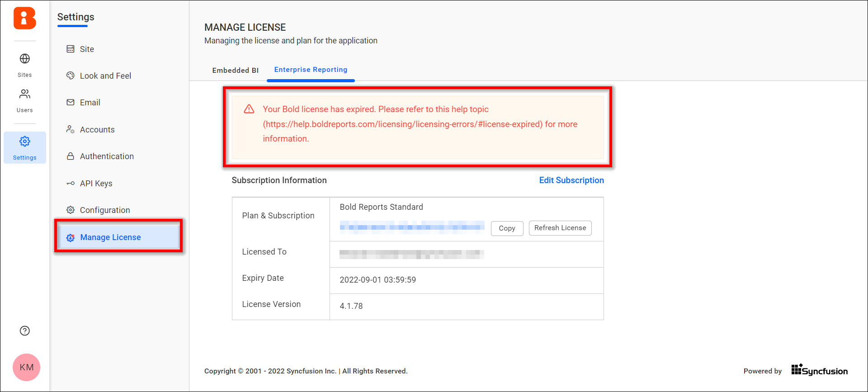This screenshot has width=868, height=392.
Task: Click the Bold Reports logo icon
Action: pyautogui.click(x=25, y=18)
